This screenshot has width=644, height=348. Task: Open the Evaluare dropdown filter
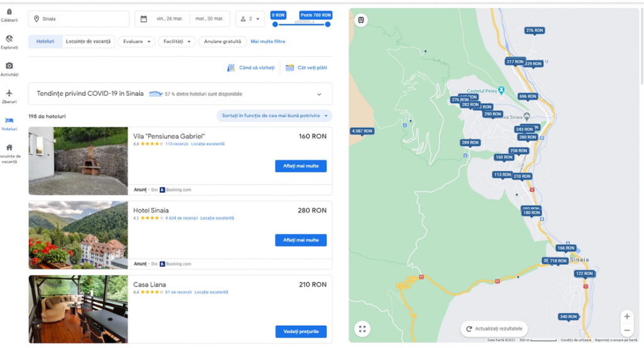click(136, 42)
